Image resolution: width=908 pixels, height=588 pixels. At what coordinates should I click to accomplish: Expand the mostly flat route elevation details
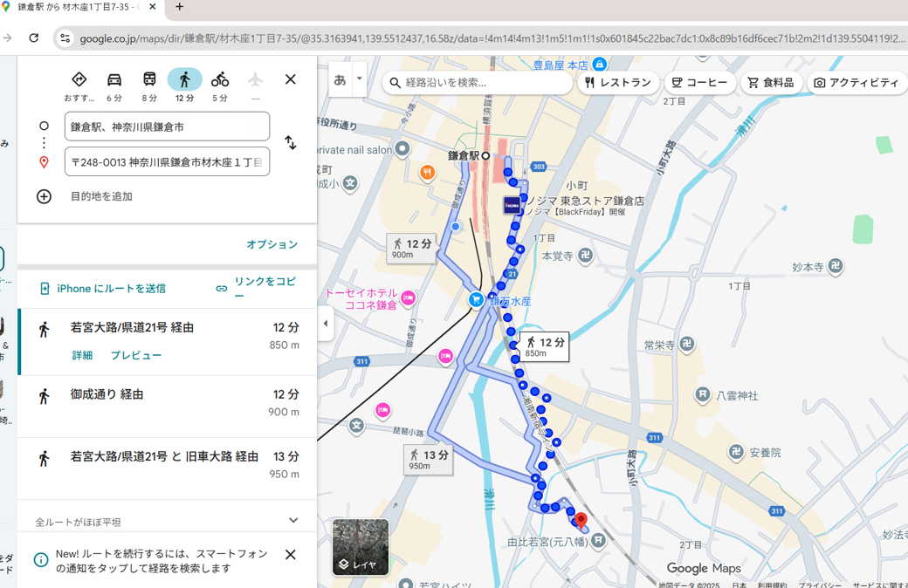tap(293, 521)
